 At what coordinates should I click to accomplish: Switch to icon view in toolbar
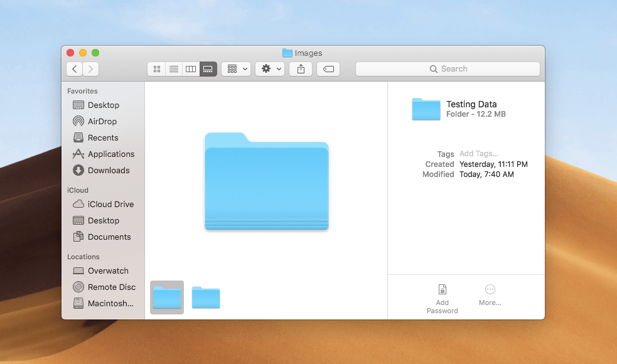(157, 69)
